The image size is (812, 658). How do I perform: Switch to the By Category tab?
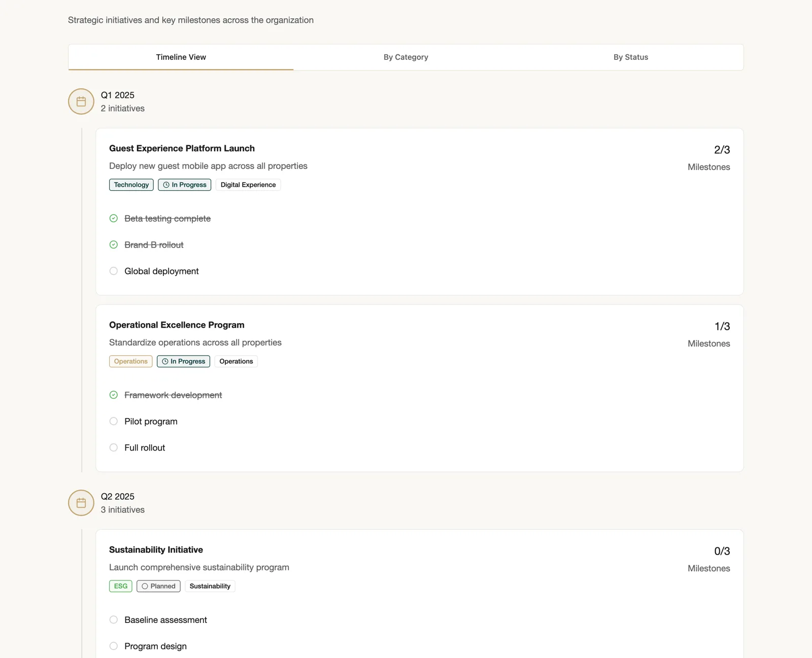point(406,57)
